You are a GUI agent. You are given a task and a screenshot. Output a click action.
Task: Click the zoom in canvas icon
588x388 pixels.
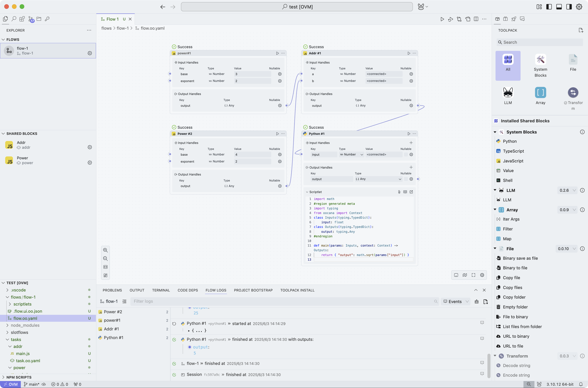pyautogui.click(x=105, y=250)
